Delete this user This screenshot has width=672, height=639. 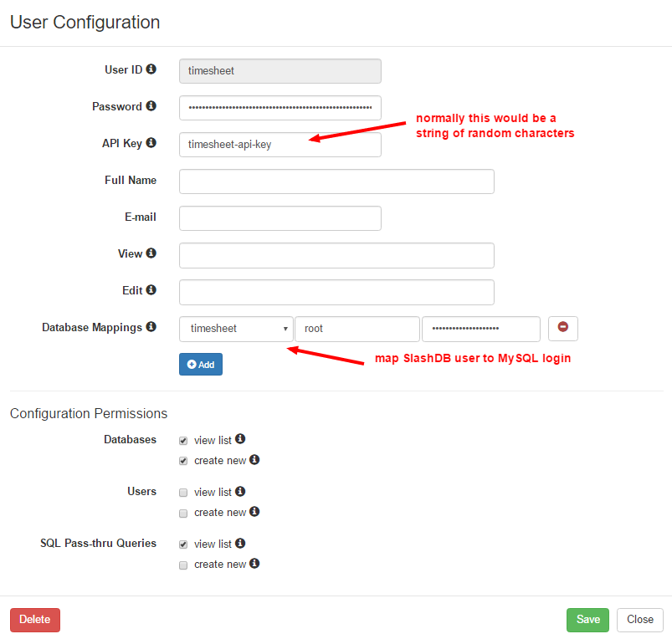(35, 620)
